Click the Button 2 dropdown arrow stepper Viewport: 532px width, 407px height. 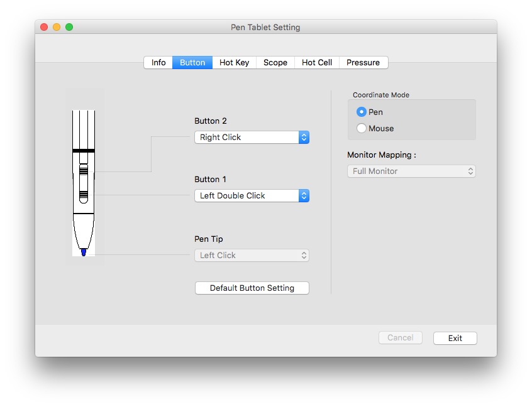(x=304, y=137)
